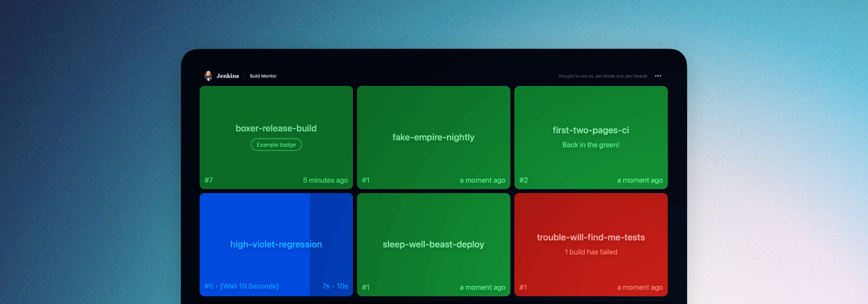Open sleep-well-beast-deploy job
The image size is (868, 304).
(x=434, y=244)
